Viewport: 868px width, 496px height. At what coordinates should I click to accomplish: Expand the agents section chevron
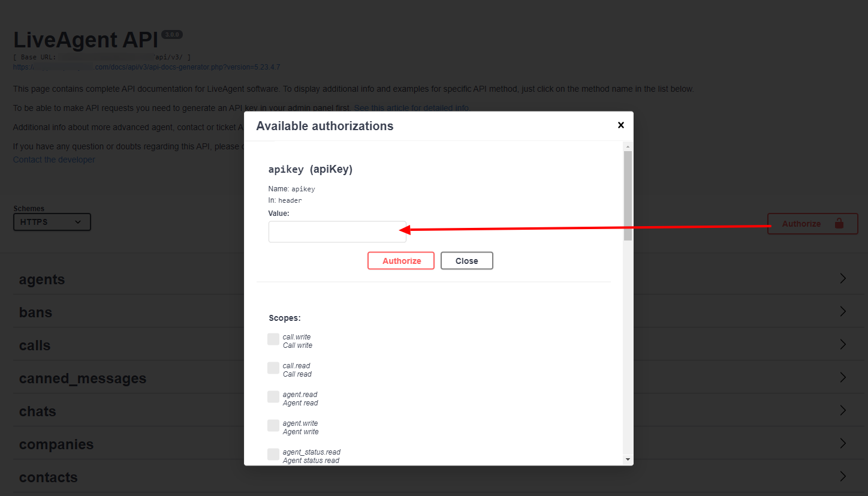(x=843, y=278)
